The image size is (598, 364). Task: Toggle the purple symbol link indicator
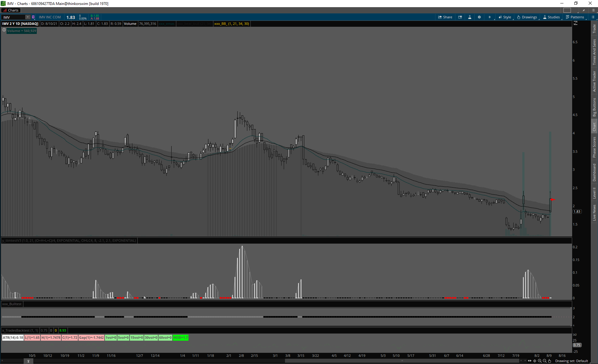pyautogui.click(x=33, y=17)
